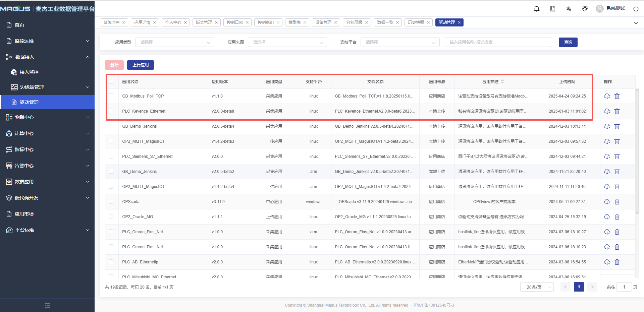Check the PLC_Keyence_Ethernet row checkbox

pos(111,111)
